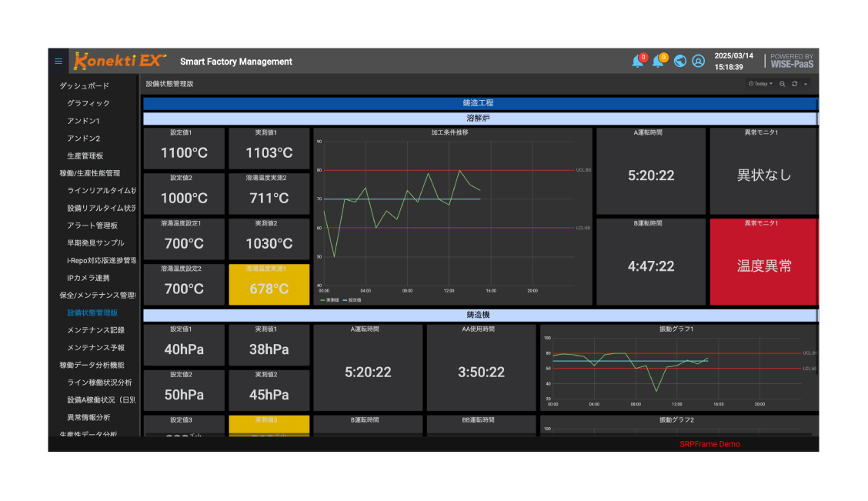868x501 pixels.
Task: Click the 40hPa 設定値1 panel
Action: 184,345
